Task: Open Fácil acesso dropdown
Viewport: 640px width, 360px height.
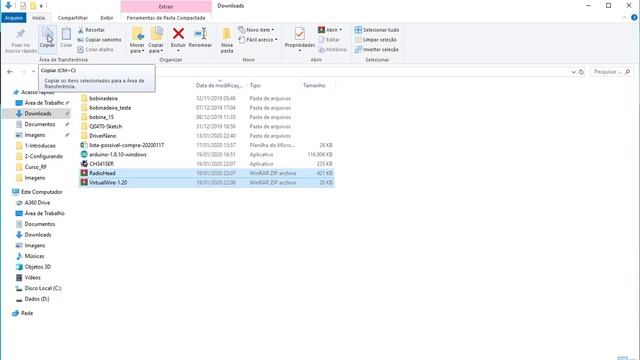Action: (258, 40)
